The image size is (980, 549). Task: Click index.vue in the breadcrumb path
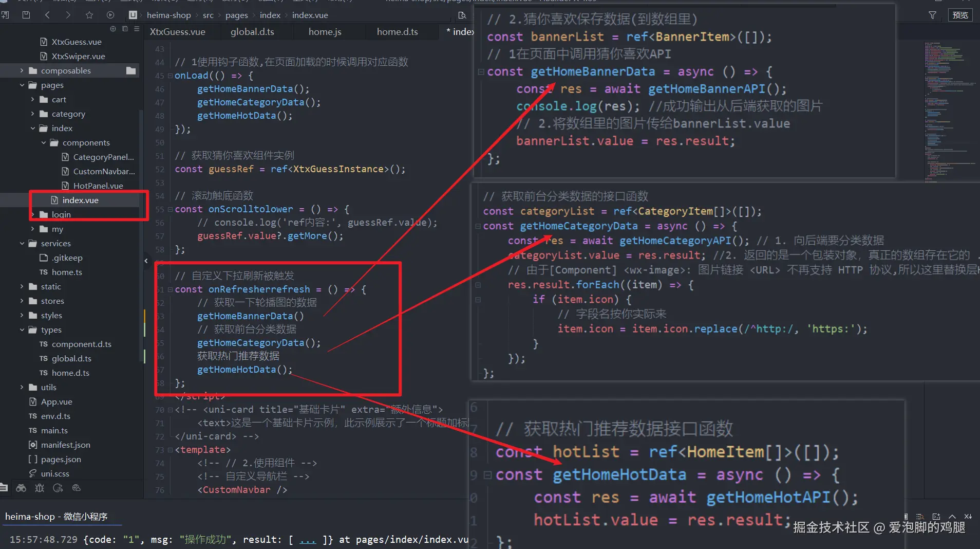pos(310,15)
